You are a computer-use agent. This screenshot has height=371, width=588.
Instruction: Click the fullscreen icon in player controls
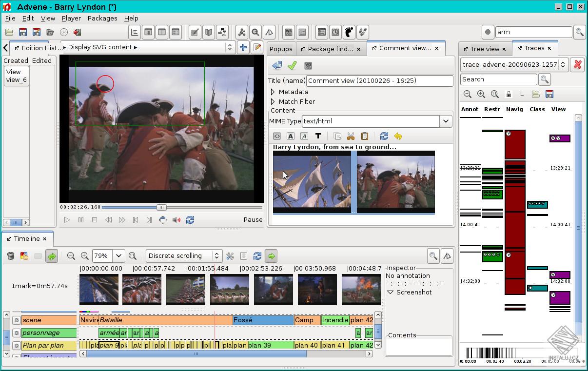(x=163, y=220)
